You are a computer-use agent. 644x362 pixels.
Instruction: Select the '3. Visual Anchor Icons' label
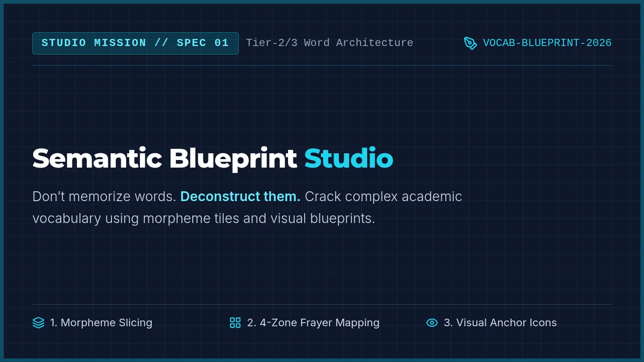pos(500,323)
